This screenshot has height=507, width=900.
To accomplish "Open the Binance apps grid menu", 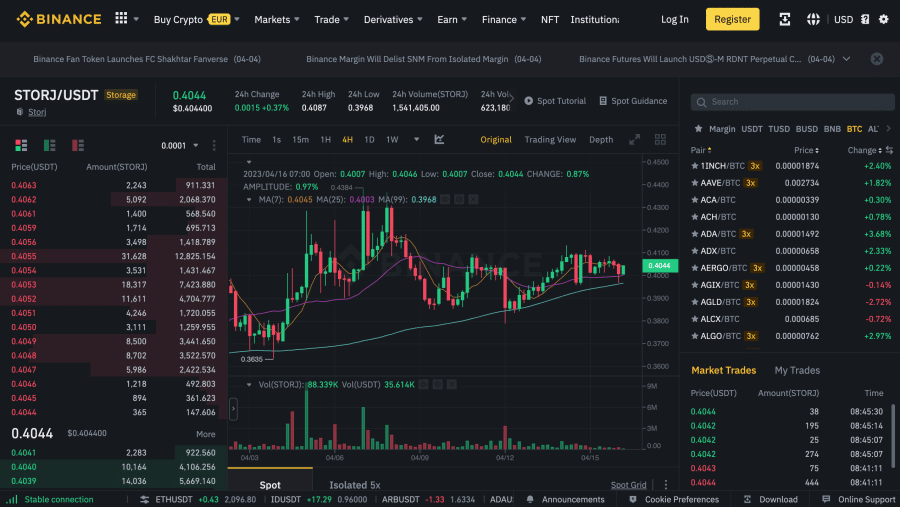I will click(121, 18).
